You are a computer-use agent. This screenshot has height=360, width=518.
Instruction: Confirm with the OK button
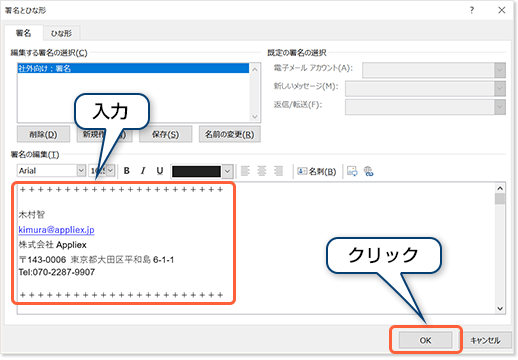425,340
